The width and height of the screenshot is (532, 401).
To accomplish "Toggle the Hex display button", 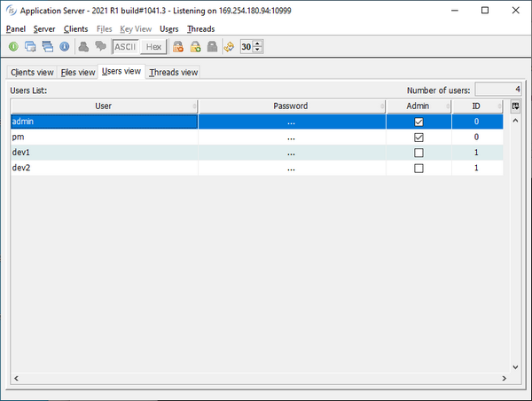I will (153, 47).
